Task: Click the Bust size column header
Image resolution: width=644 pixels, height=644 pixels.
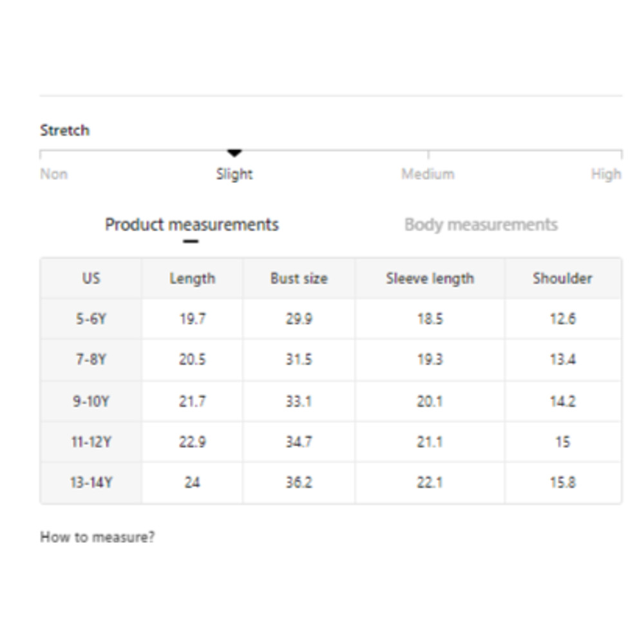Action: tap(299, 278)
